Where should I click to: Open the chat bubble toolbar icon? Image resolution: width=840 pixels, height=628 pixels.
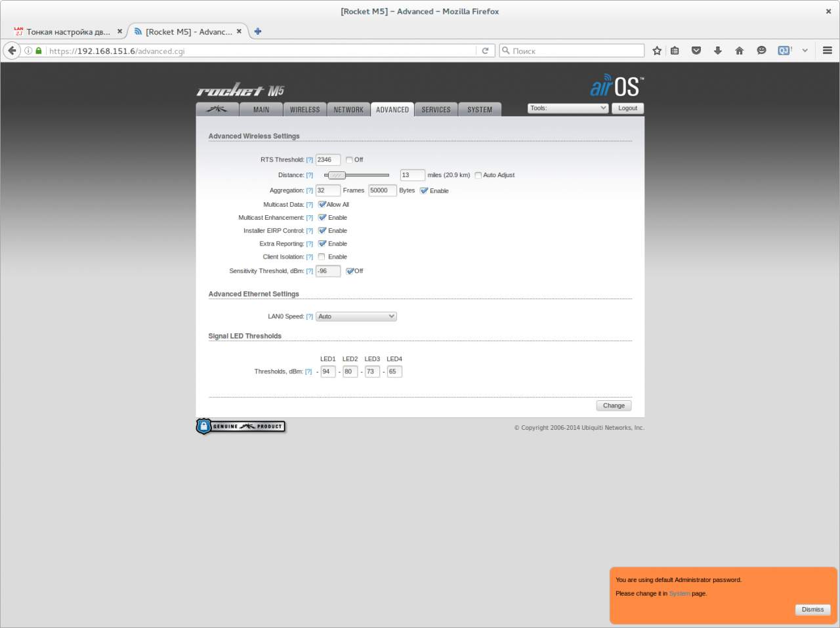[761, 51]
